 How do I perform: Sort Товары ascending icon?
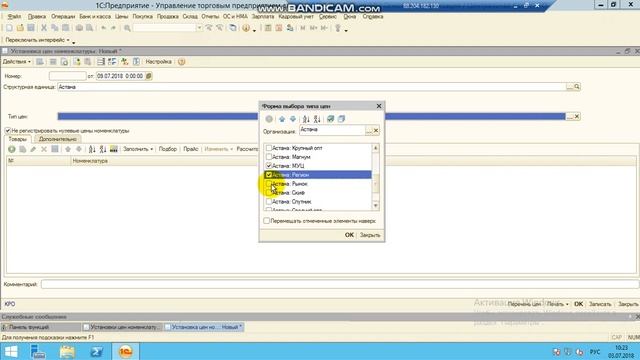[92, 149]
